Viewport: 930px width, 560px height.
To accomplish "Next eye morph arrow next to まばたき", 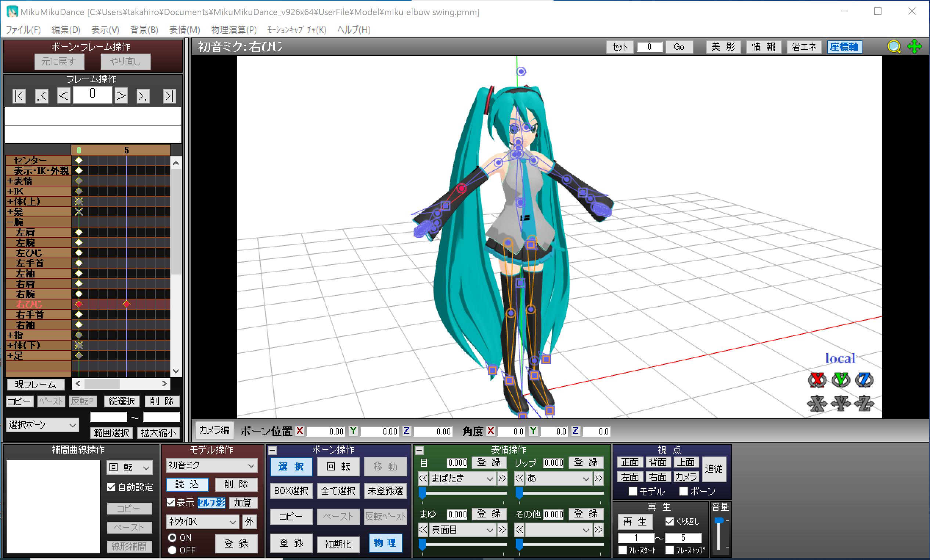I will (502, 478).
